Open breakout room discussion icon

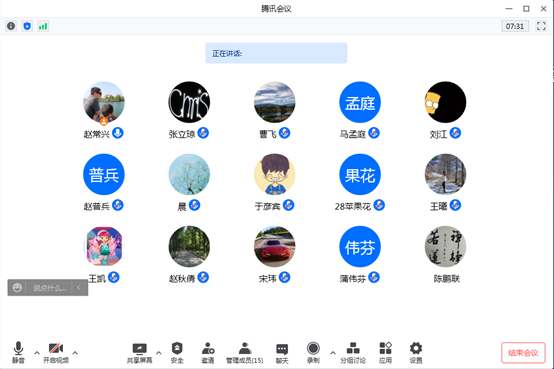353,352
